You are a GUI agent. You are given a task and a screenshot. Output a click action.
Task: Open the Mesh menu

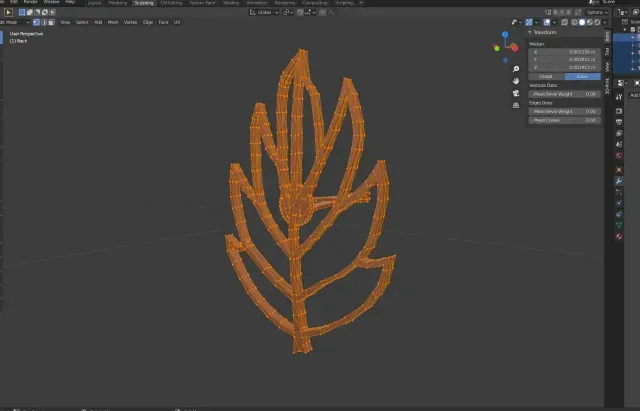pos(113,22)
